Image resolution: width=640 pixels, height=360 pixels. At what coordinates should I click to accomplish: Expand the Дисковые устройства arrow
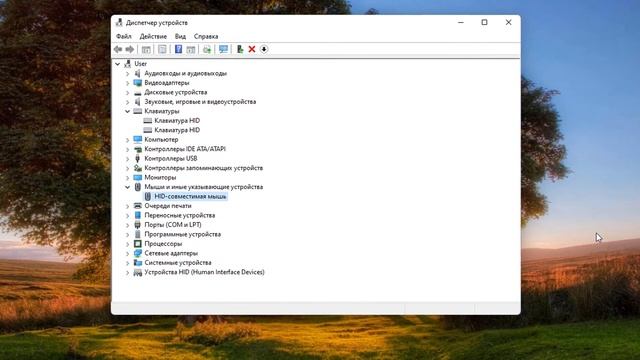[127, 92]
